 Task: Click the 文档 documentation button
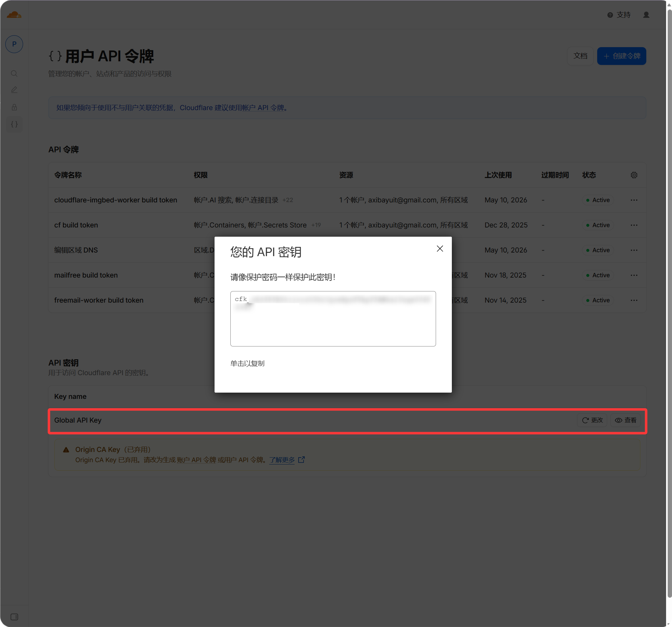(580, 56)
